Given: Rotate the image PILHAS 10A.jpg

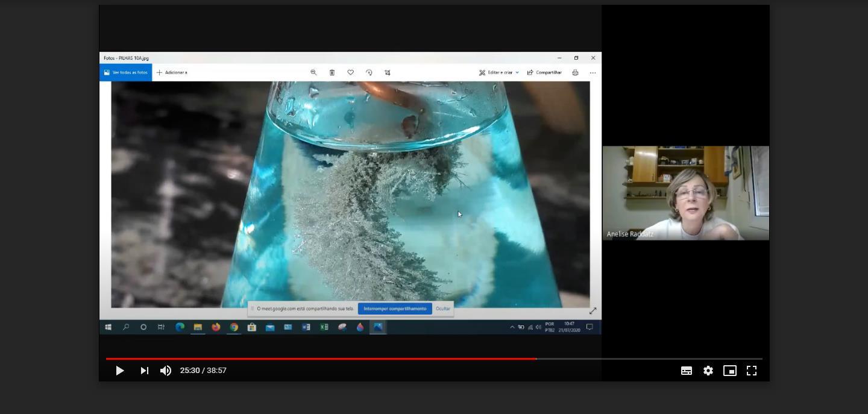Looking at the screenshot, I should click(369, 72).
